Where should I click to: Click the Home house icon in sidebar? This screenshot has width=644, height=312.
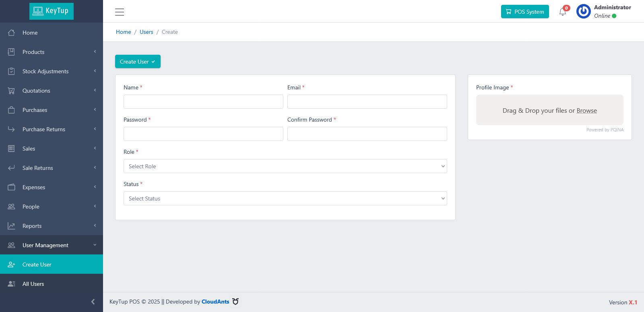[x=11, y=33]
